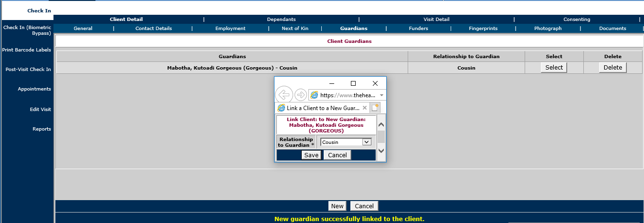Click the popup scrollbar up arrow
The image size is (644, 223).
coord(381,125)
